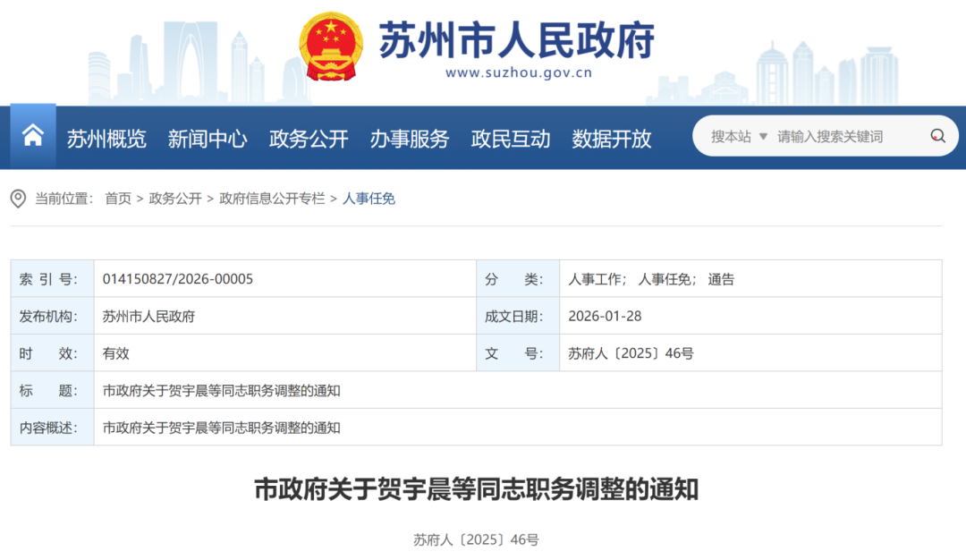Click the 人事工作 classification value
The image size is (966, 560).
595,279
